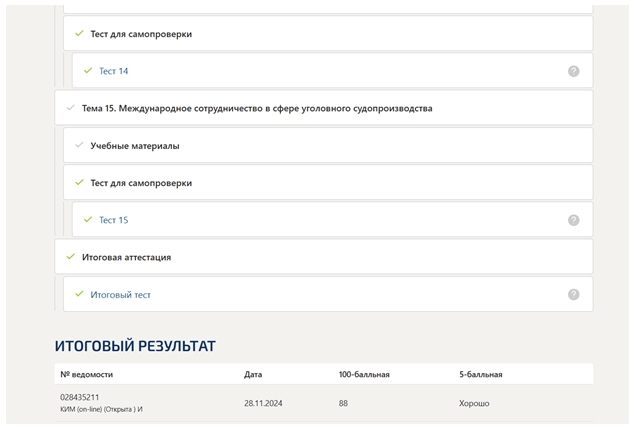
Task: Open help icon next to Тест 15
Action: pos(573,220)
